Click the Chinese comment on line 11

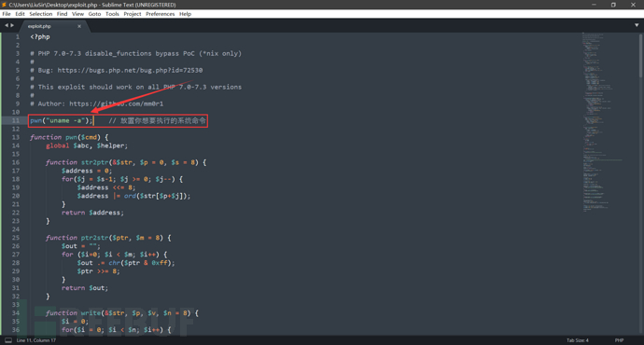pyautogui.click(x=158, y=120)
